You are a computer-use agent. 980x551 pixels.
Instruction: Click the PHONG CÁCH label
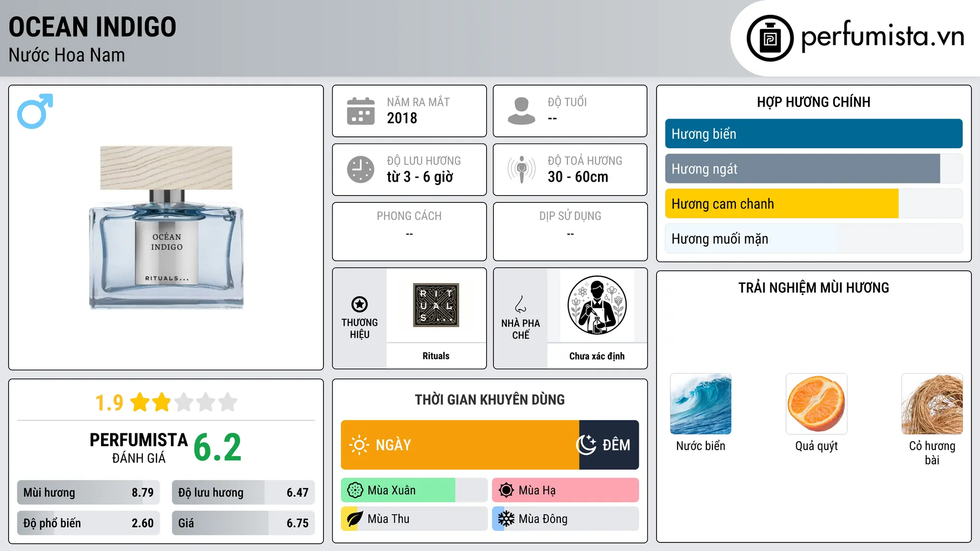[409, 216]
